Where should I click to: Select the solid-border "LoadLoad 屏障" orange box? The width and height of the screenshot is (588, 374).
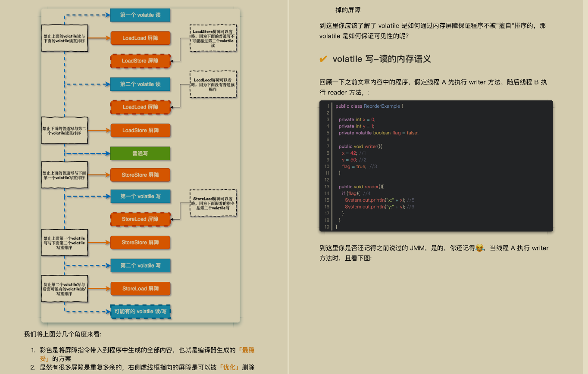(x=141, y=38)
